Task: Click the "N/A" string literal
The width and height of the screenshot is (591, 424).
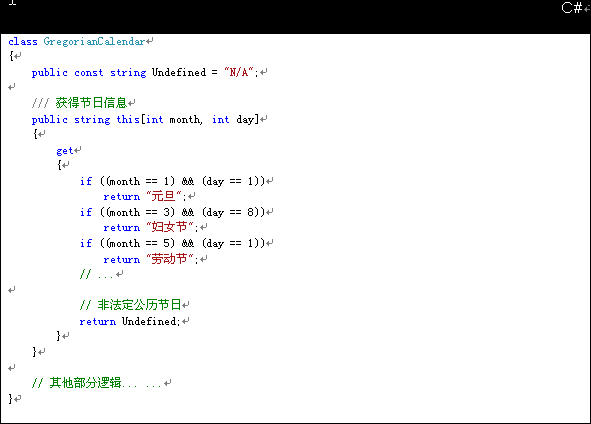Action: pos(239,72)
